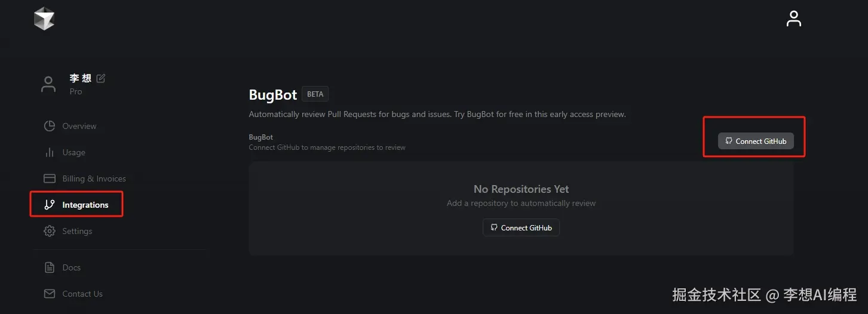868x314 pixels.
Task: Click the Contact Us envelope icon
Action: [50, 294]
